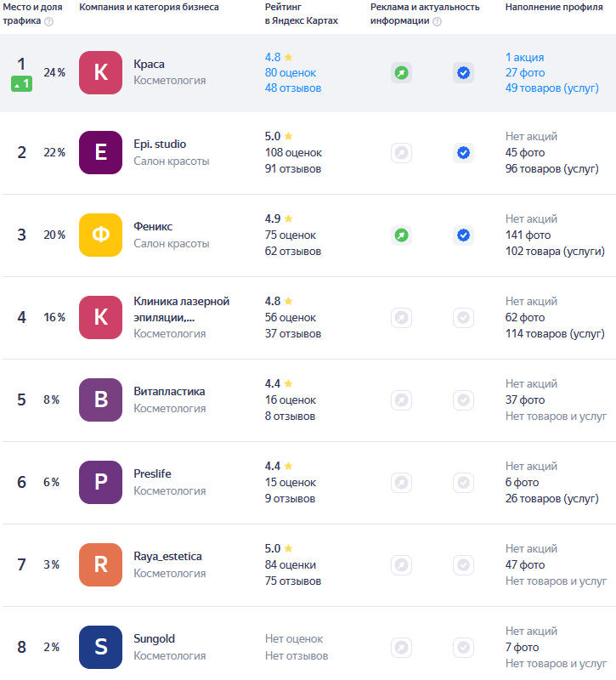
Task: Click the 108 оценок text
Action: pos(293,153)
